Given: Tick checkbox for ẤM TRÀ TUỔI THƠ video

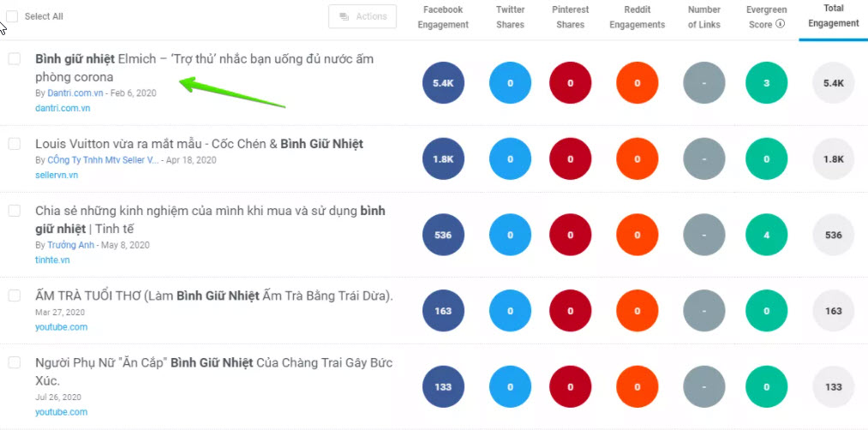Looking at the screenshot, I should [x=15, y=296].
